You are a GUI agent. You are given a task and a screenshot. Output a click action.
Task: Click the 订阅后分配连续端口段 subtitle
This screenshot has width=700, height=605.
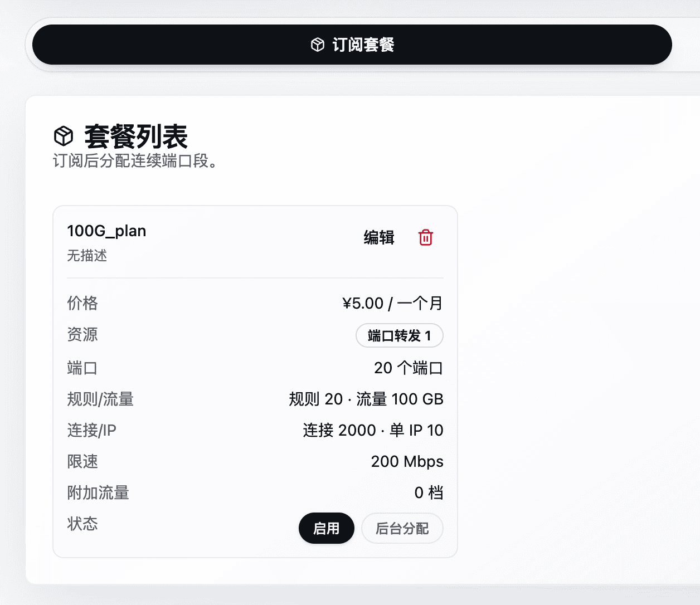[135, 161]
